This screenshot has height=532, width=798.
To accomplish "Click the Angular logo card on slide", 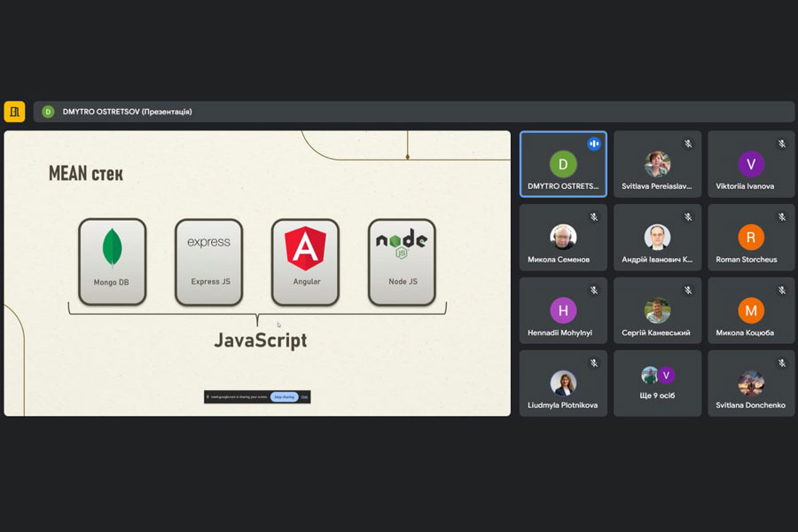I will click(305, 262).
